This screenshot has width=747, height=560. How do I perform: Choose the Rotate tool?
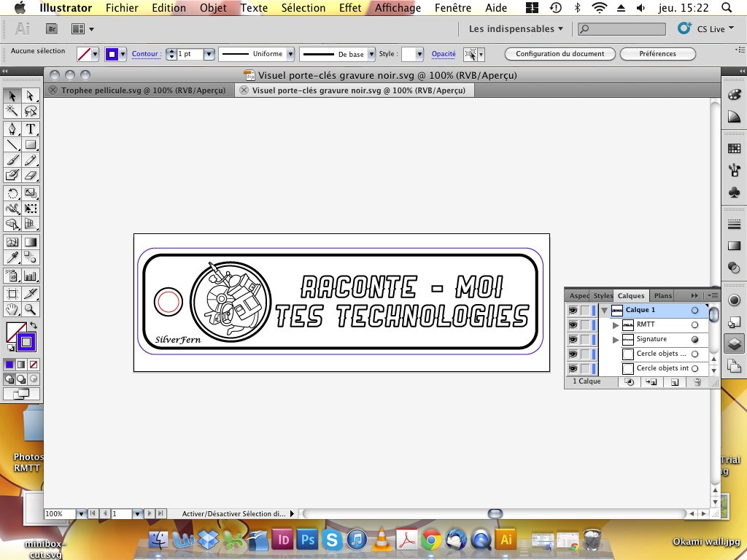12,193
